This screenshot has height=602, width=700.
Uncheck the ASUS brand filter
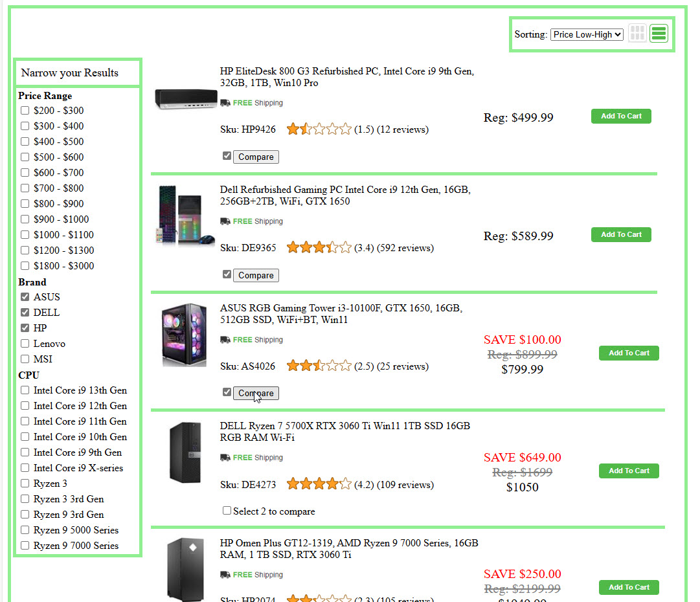coord(25,297)
